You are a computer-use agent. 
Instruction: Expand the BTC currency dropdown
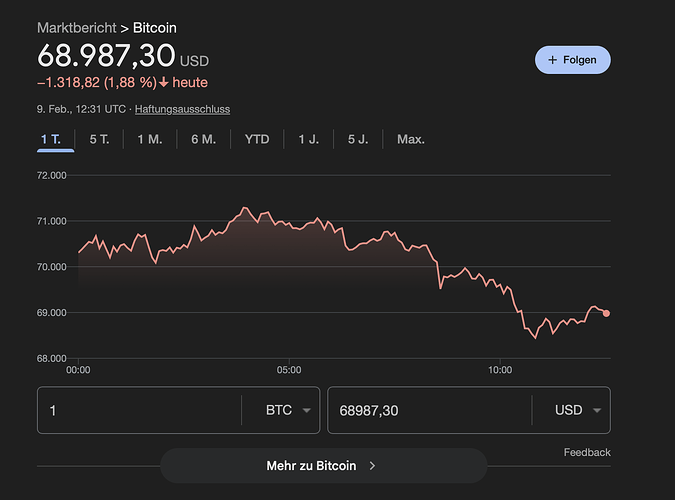290,410
